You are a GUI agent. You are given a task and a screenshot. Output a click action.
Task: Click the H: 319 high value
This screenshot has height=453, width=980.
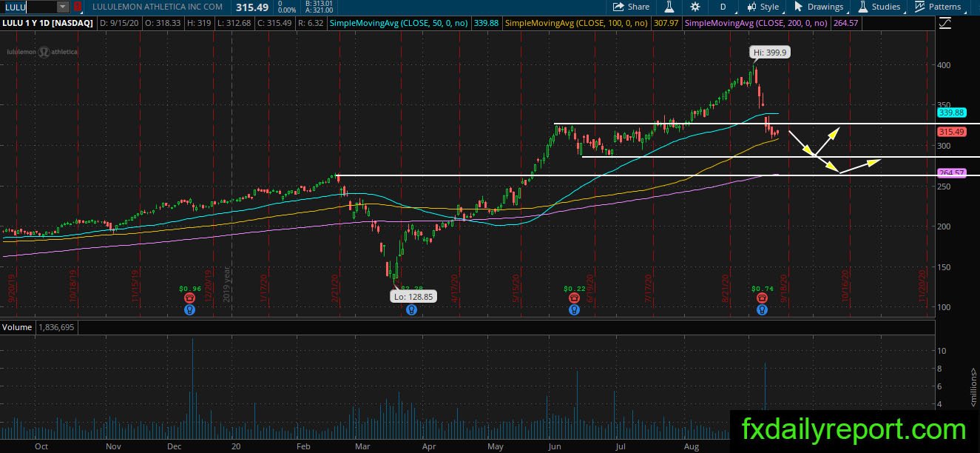[x=198, y=24]
